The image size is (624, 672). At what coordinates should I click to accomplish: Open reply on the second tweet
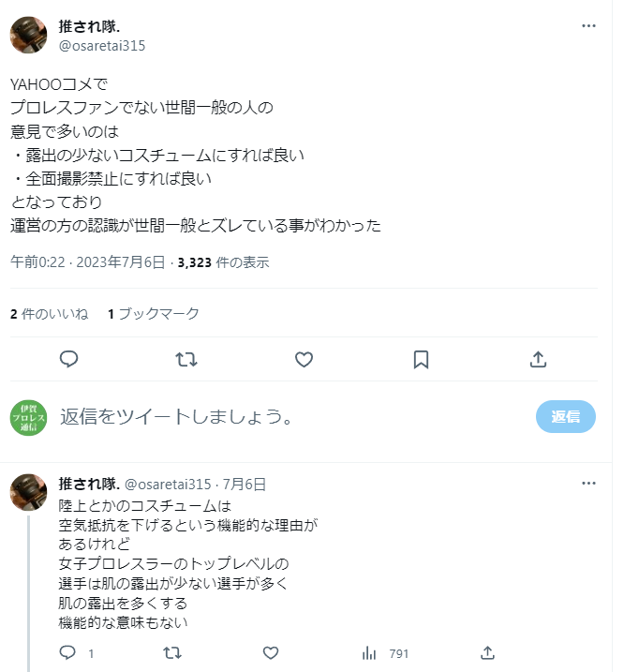(68, 652)
